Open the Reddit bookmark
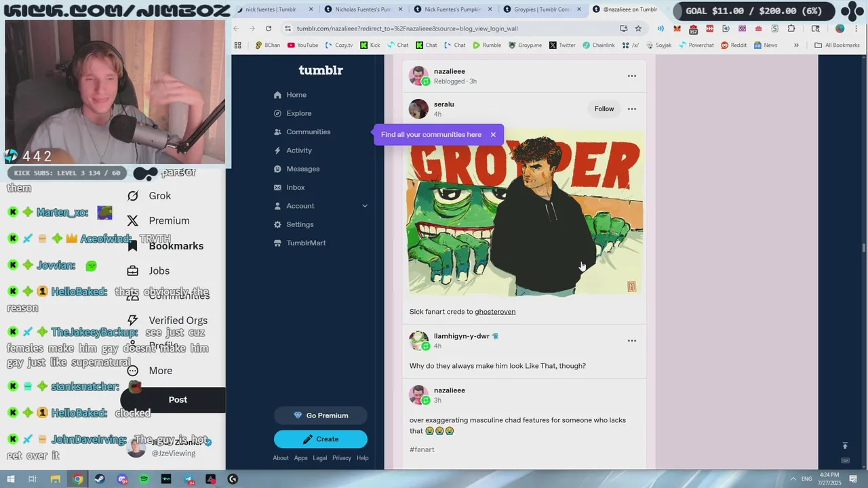The image size is (868, 488). point(734,45)
